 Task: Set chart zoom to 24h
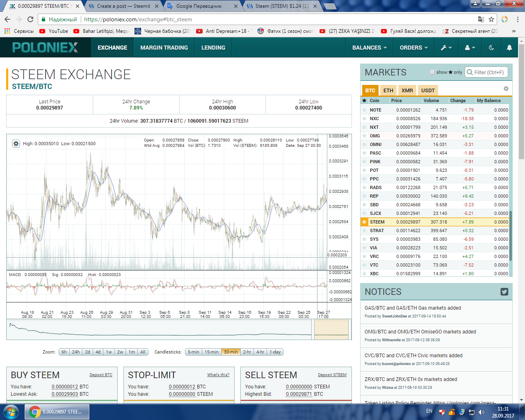pyautogui.click(x=76, y=352)
